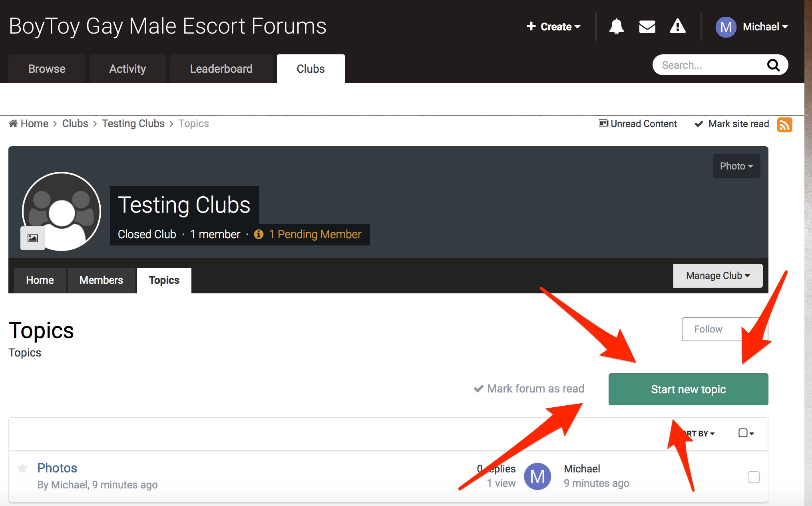Open the club Members tab

pyautogui.click(x=101, y=280)
